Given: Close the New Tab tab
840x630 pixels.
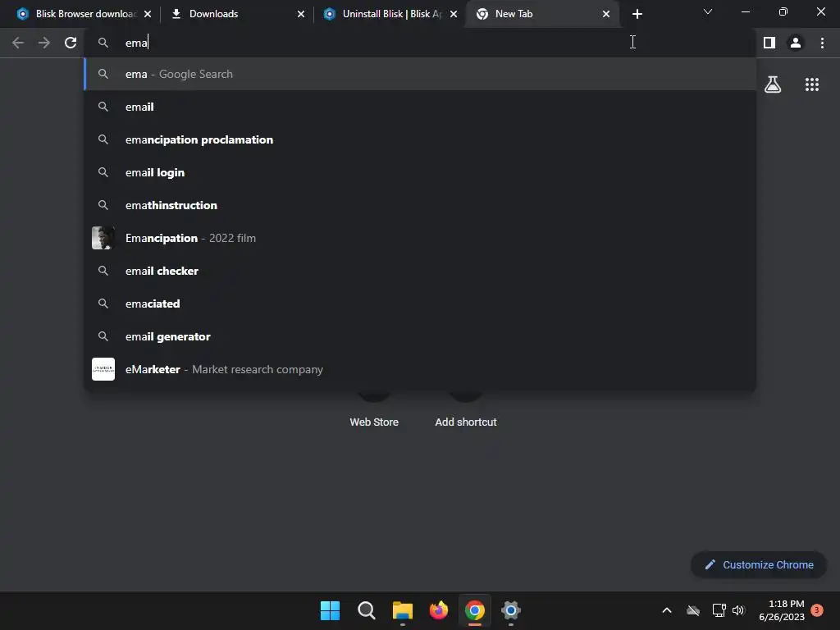Looking at the screenshot, I should 606,14.
